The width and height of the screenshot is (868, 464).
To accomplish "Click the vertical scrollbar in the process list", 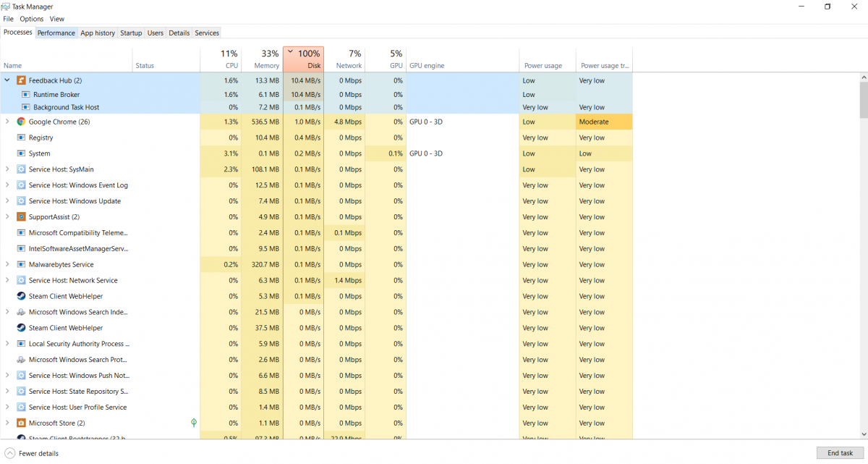I will (x=864, y=99).
